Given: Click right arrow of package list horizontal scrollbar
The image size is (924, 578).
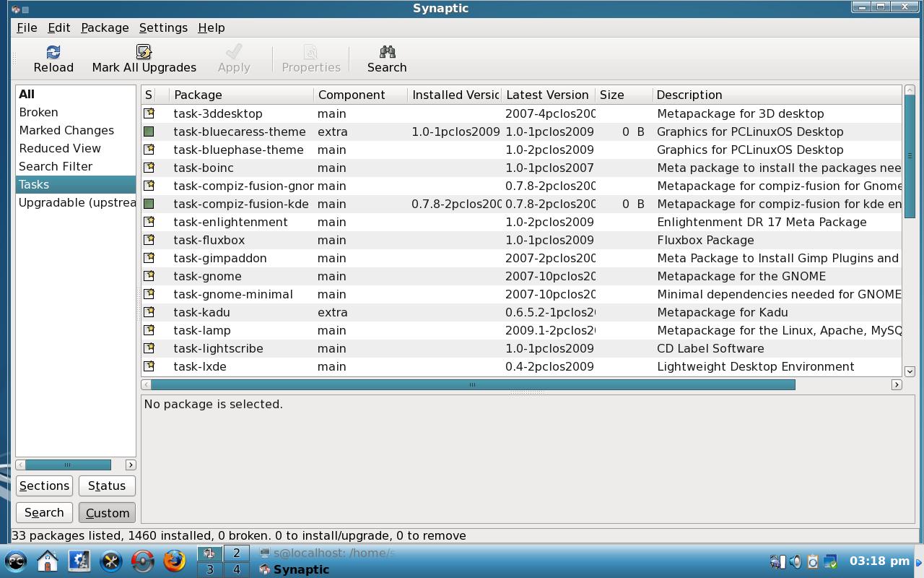Looking at the screenshot, I should (897, 384).
